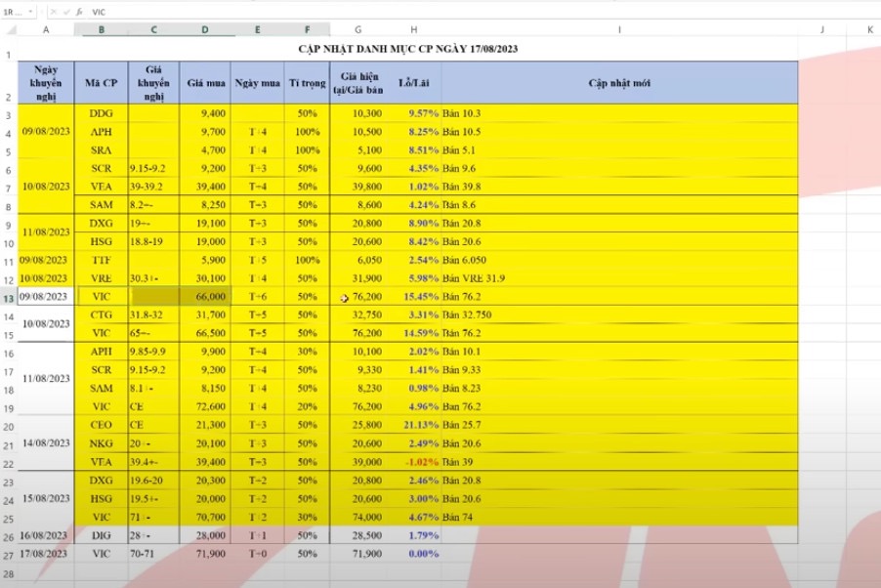Open the Name Box dropdown arrow
This screenshot has width=881, height=588.
coord(30,12)
